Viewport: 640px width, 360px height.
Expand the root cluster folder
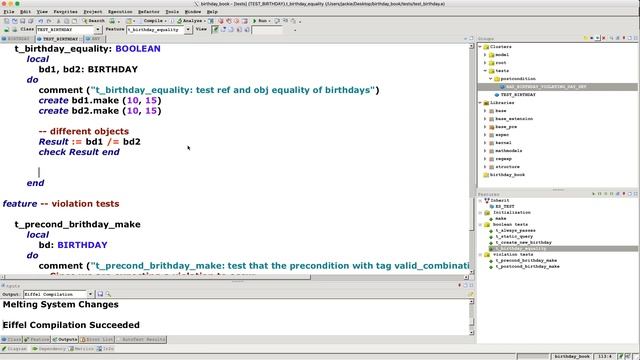click(x=485, y=63)
